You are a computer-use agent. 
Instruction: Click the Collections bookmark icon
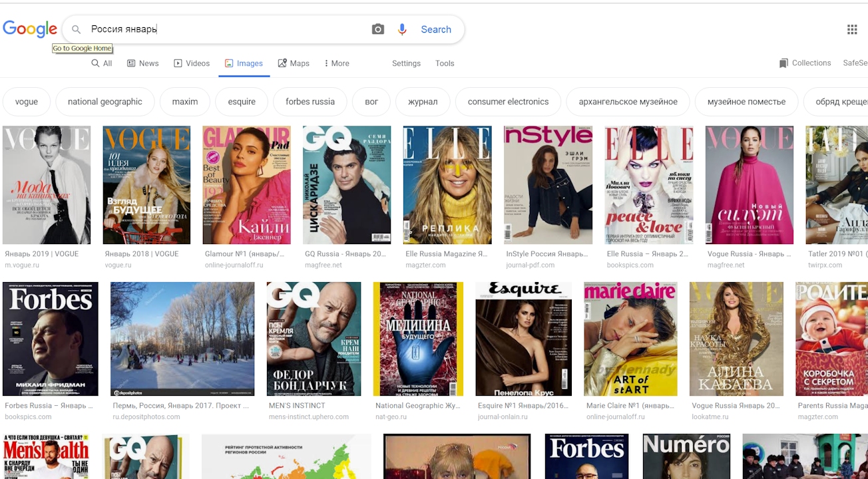coord(783,63)
